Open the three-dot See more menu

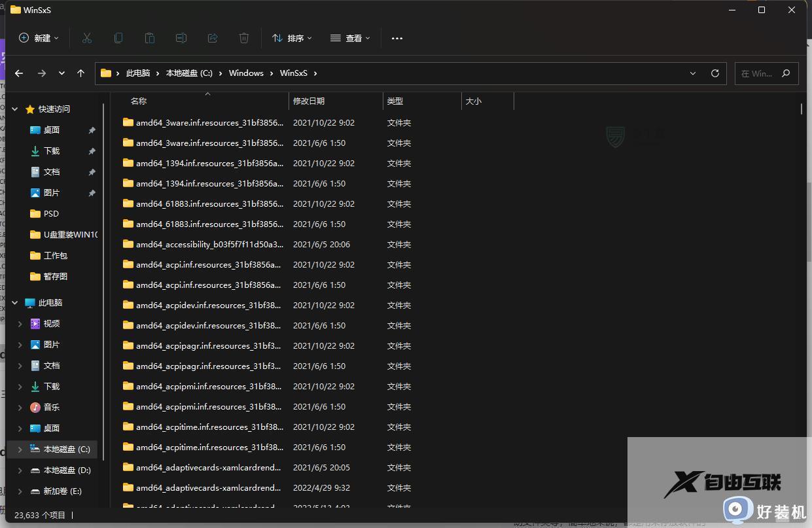point(397,38)
